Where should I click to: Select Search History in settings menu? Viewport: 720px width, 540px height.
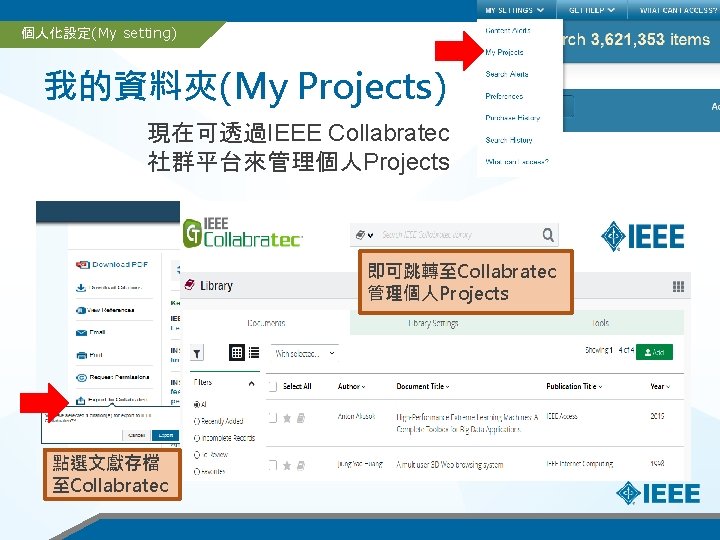pyautogui.click(x=509, y=140)
